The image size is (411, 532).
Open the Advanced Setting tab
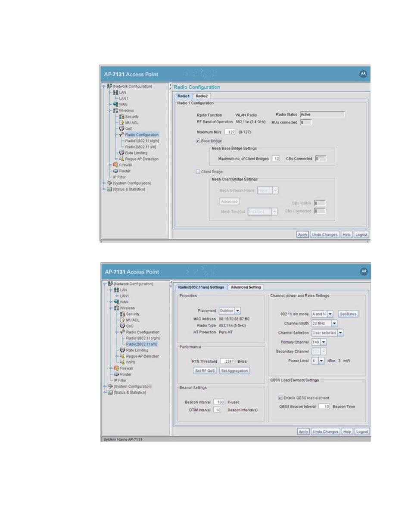(x=246, y=287)
